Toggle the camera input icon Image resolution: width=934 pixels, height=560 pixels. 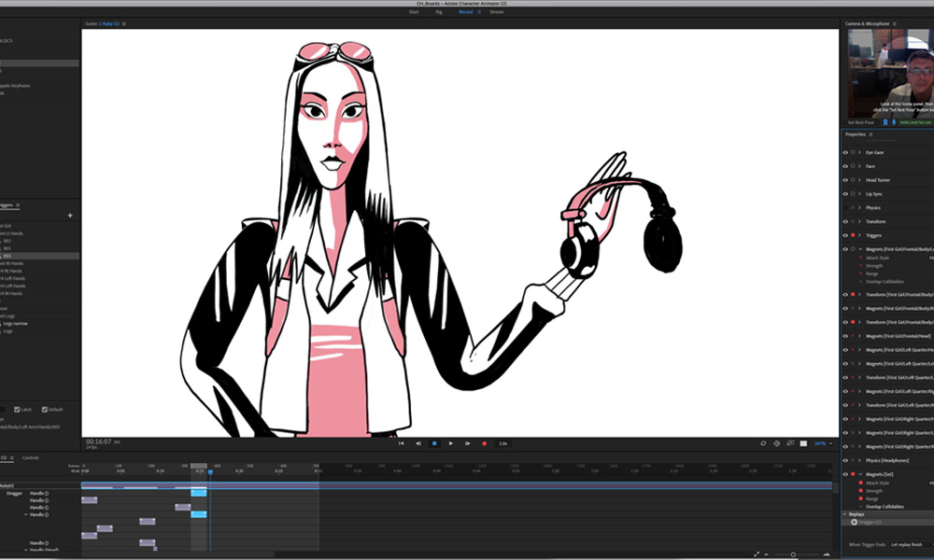pos(884,122)
